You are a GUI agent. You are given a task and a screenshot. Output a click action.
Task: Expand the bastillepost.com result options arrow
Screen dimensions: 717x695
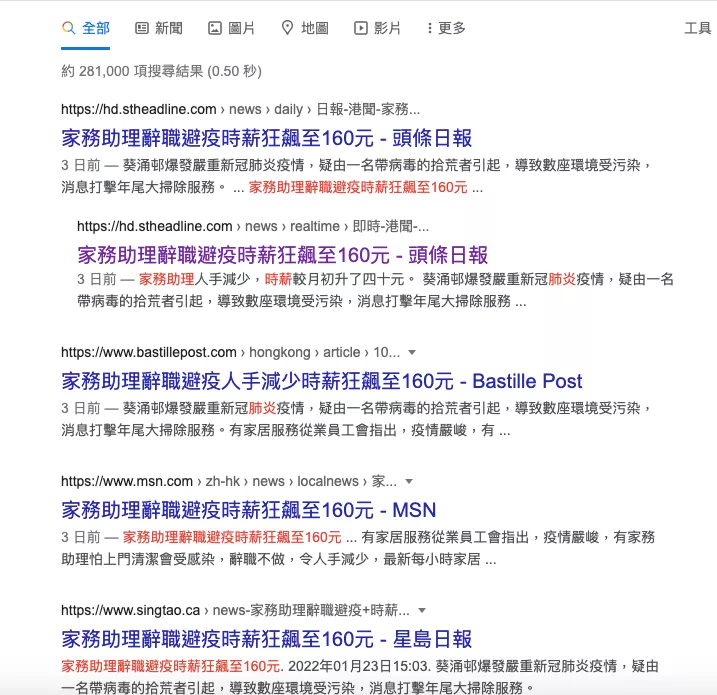(x=412, y=353)
